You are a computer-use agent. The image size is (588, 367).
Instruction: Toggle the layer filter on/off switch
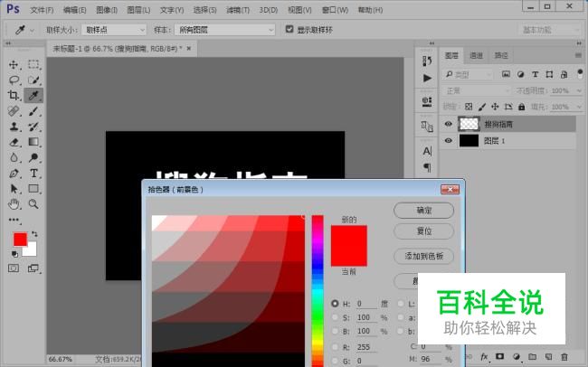(580, 72)
